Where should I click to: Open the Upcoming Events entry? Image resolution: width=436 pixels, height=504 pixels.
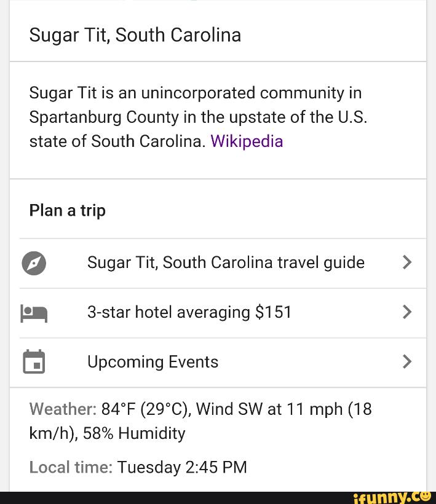click(x=153, y=362)
